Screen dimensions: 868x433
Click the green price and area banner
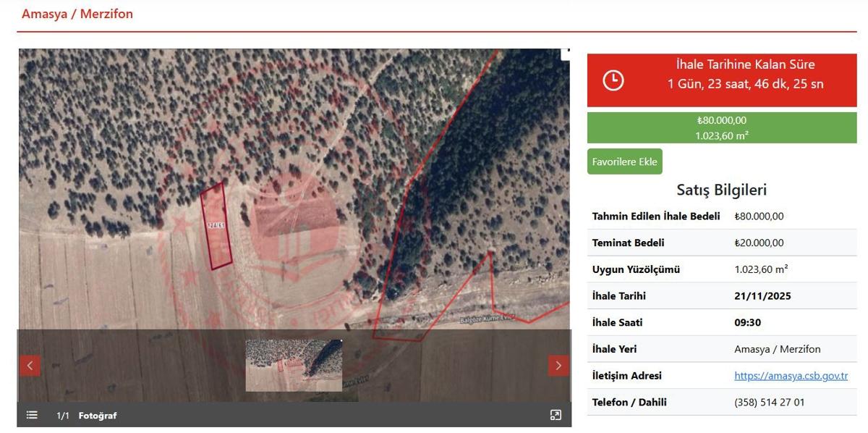tap(721, 127)
